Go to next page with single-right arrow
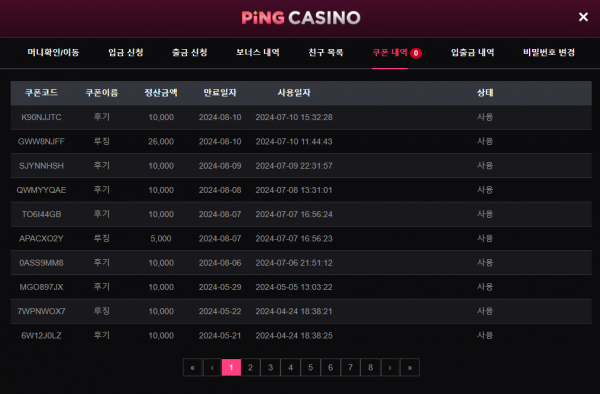This screenshot has height=394, width=600. (390, 368)
